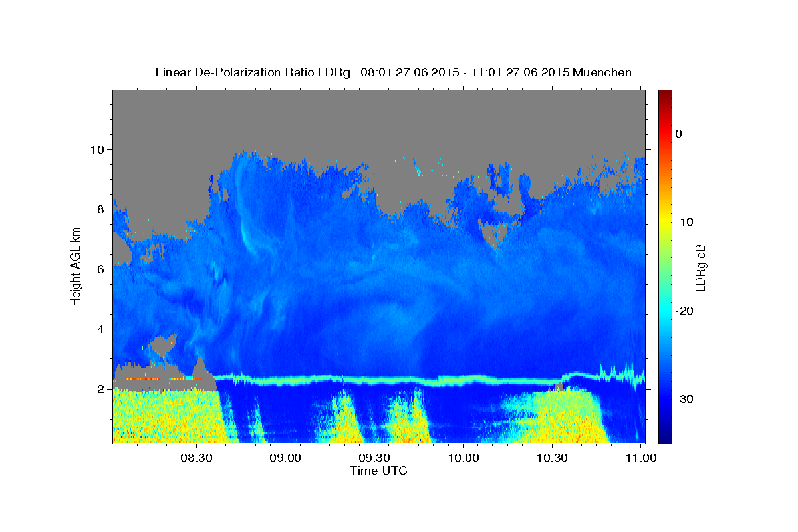Click the end time '11:01 27.06.2015' in title
The height and width of the screenshot is (532, 798).
click(x=520, y=72)
